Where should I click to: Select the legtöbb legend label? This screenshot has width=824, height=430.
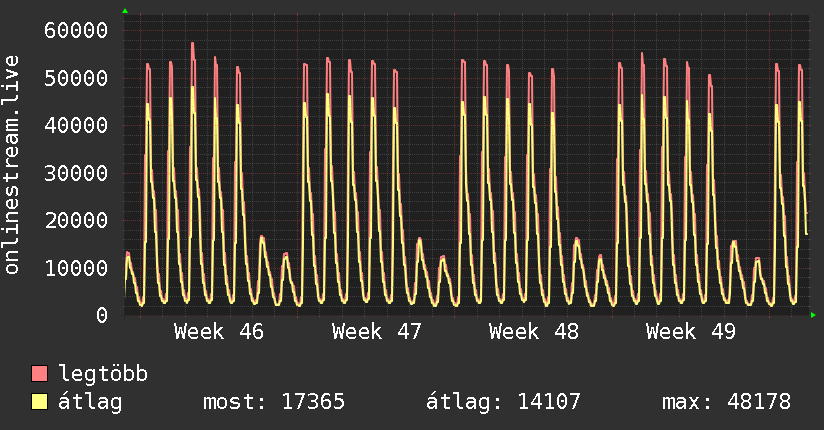pyautogui.click(x=104, y=374)
